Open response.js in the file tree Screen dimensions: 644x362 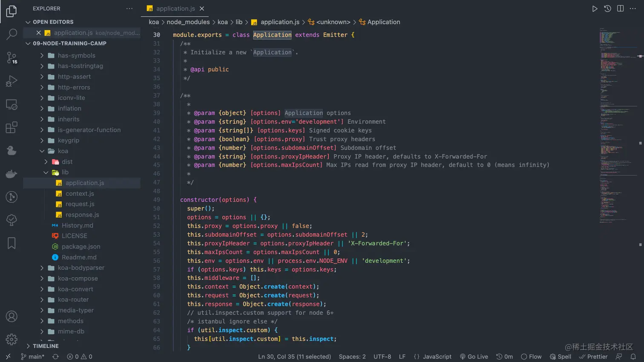coord(82,215)
